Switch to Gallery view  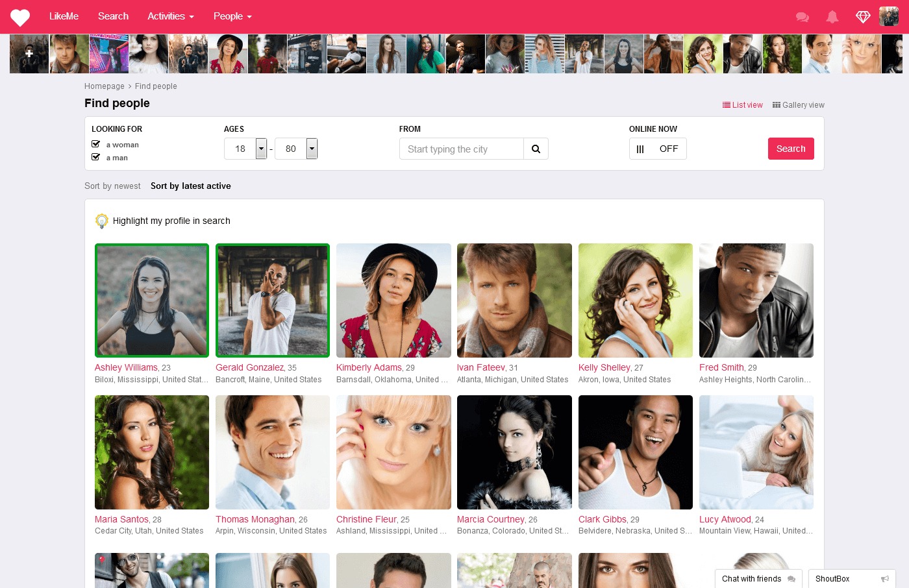(799, 105)
